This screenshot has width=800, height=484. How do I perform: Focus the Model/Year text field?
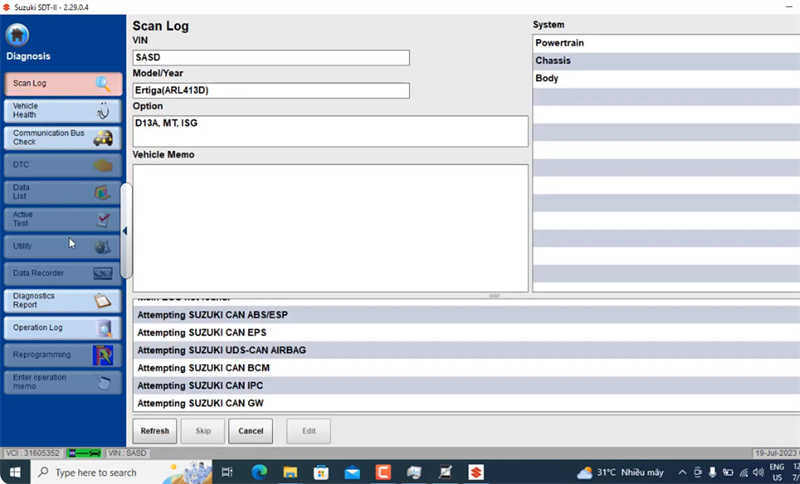[x=271, y=91]
